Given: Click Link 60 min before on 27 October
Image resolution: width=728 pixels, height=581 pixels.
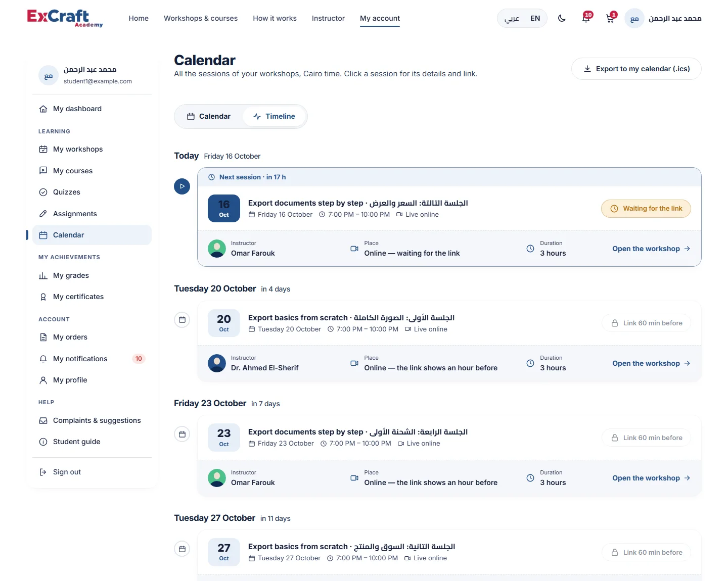Looking at the screenshot, I should (x=647, y=553).
